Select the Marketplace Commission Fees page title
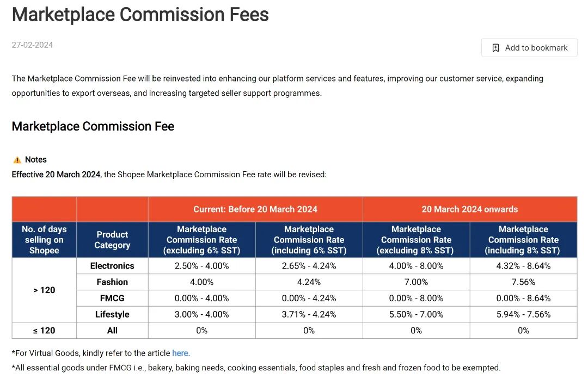The image size is (588, 379). pyautogui.click(x=140, y=15)
